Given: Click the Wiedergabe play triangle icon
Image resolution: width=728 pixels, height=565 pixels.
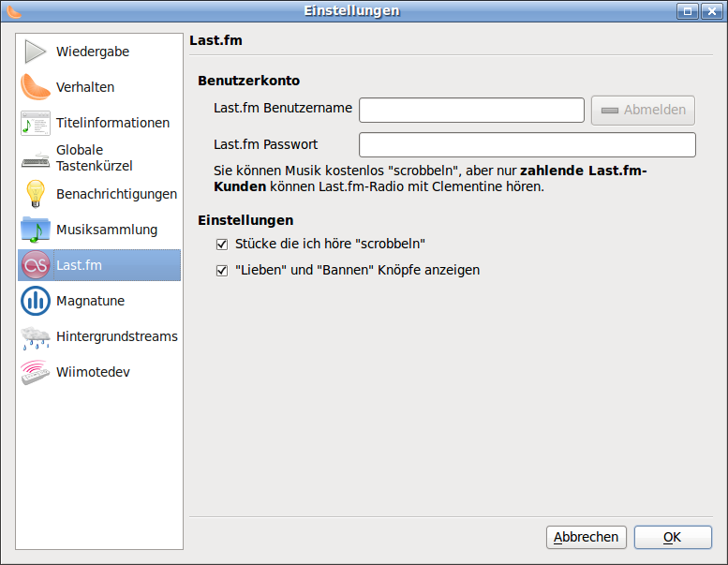Looking at the screenshot, I should 36,52.
